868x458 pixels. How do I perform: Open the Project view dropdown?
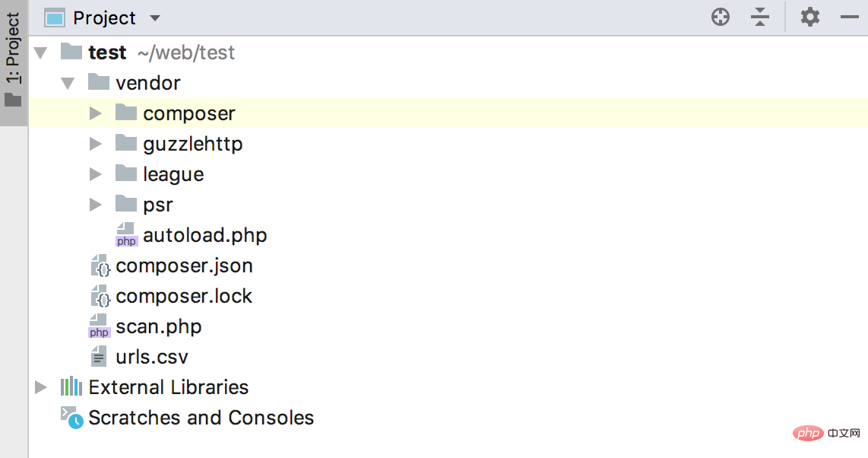pyautogui.click(x=154, y=17)
